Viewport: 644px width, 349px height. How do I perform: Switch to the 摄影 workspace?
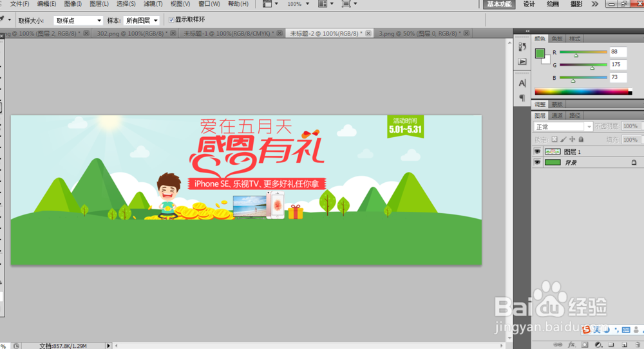tap(576, 4)
